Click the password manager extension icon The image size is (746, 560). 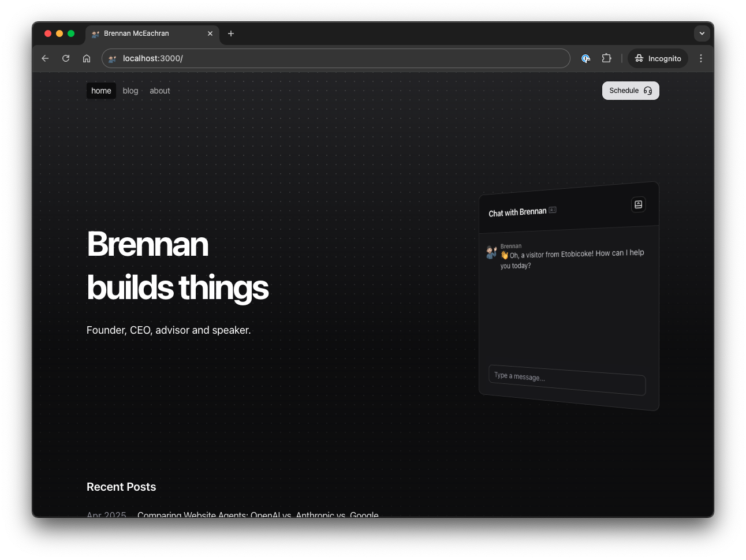585,58
